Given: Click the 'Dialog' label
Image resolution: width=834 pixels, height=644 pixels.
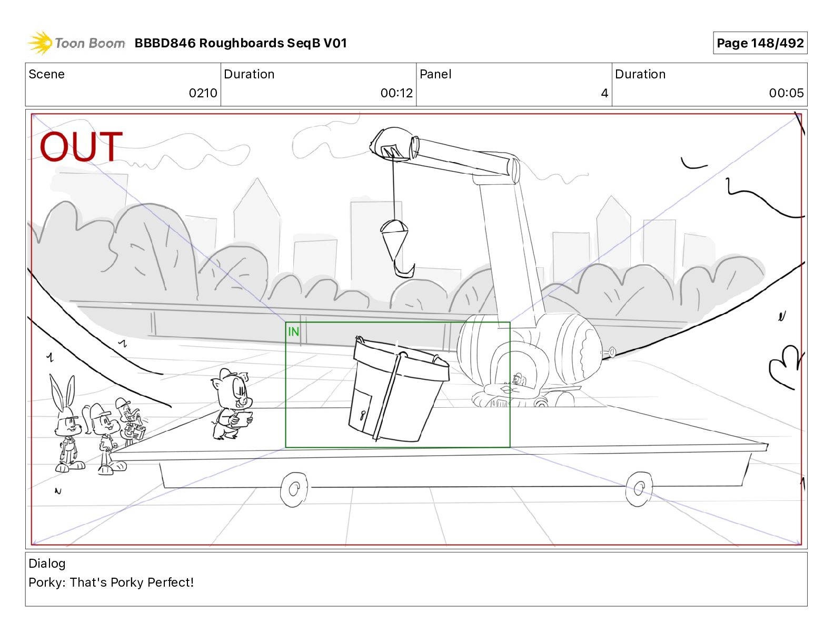Looking at the screenshot, I should 47,563.
